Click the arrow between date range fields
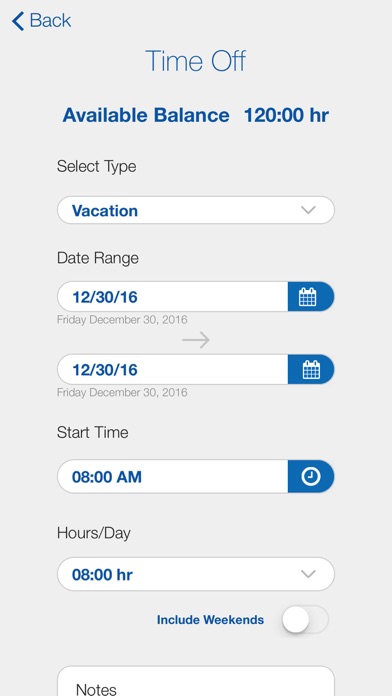392x696 pixels. (x=196, y=340)
